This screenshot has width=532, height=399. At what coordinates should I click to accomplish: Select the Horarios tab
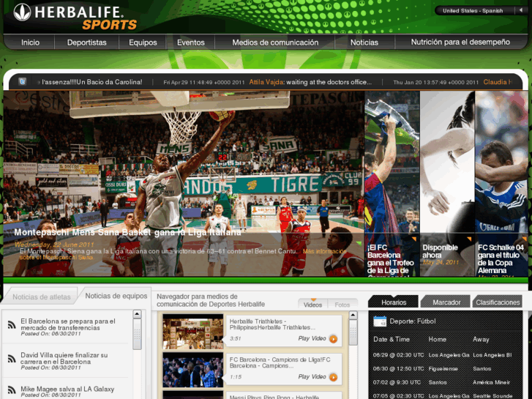[394, 302]
